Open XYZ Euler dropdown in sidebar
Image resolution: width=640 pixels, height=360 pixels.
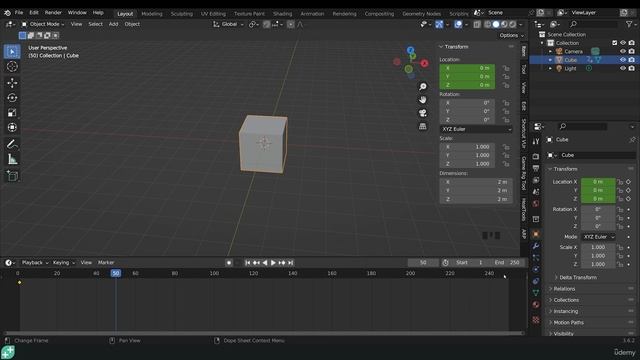[x=476, y=129]
